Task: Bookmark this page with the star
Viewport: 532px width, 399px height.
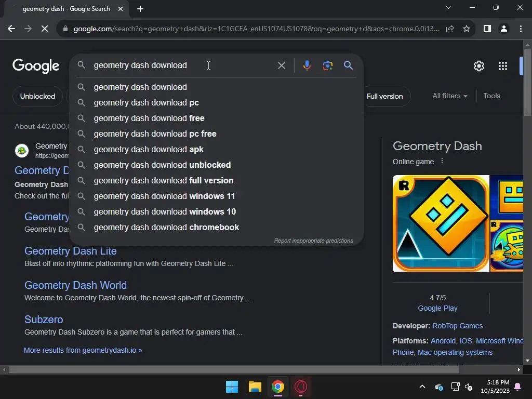Action: pyautogui.click(x=467, y=29)
